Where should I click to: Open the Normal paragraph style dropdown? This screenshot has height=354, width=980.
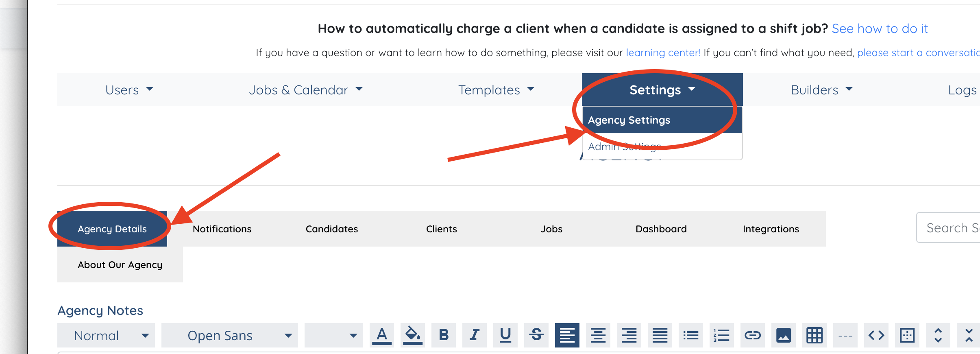106,335
